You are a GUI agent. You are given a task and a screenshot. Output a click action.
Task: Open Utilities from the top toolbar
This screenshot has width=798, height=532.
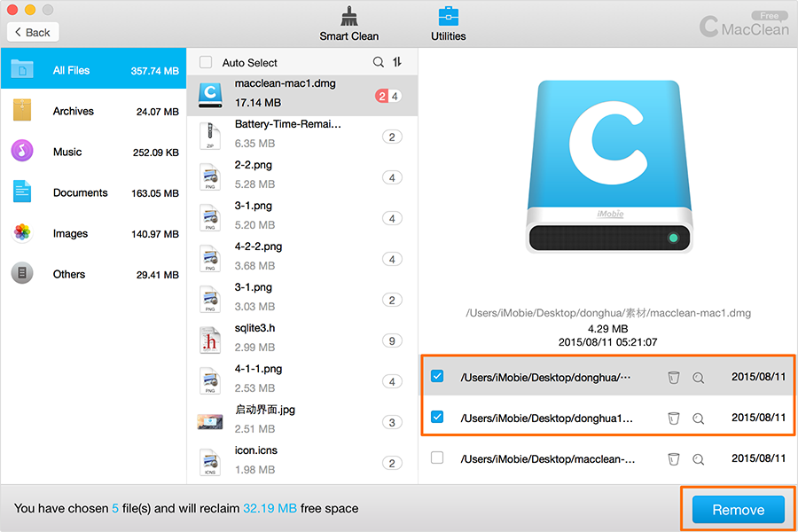[x=449, y=24]
